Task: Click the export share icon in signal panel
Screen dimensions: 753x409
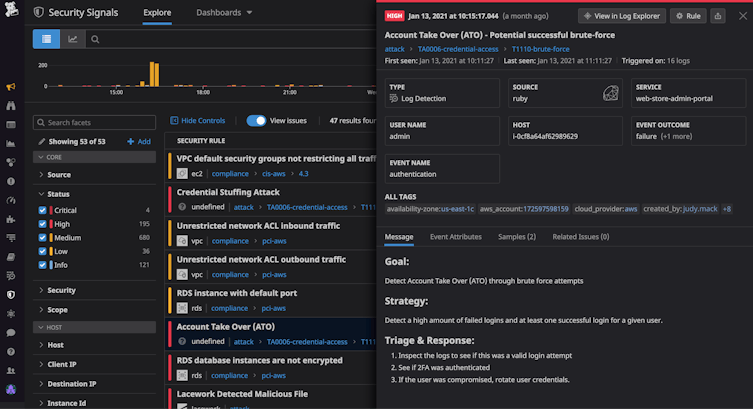Action: (x=716, y=16)
